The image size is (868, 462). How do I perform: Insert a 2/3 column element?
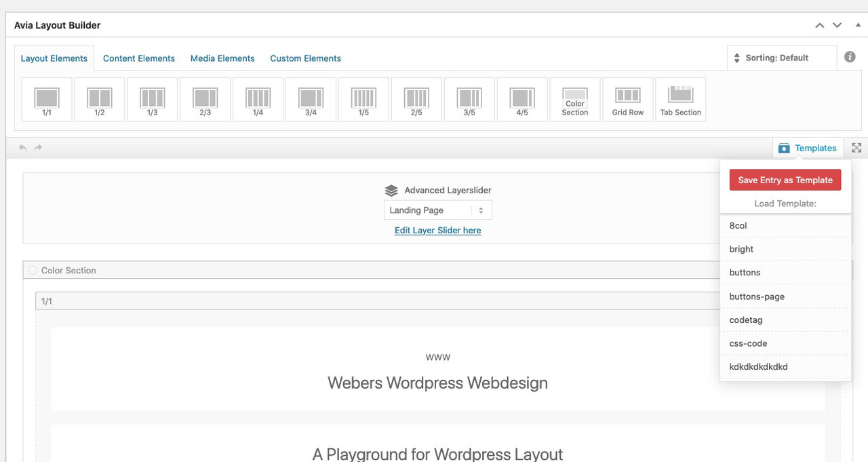[205, 100]
